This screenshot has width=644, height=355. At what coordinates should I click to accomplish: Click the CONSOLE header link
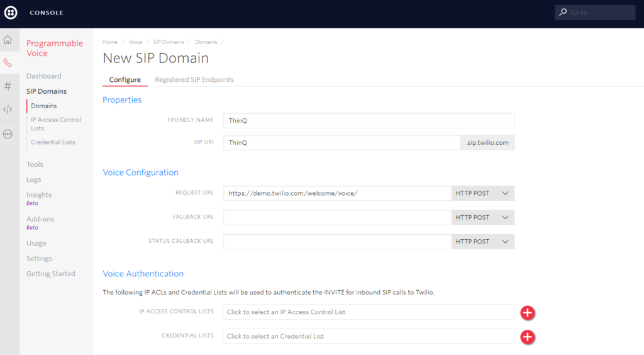tap(47, 13)
